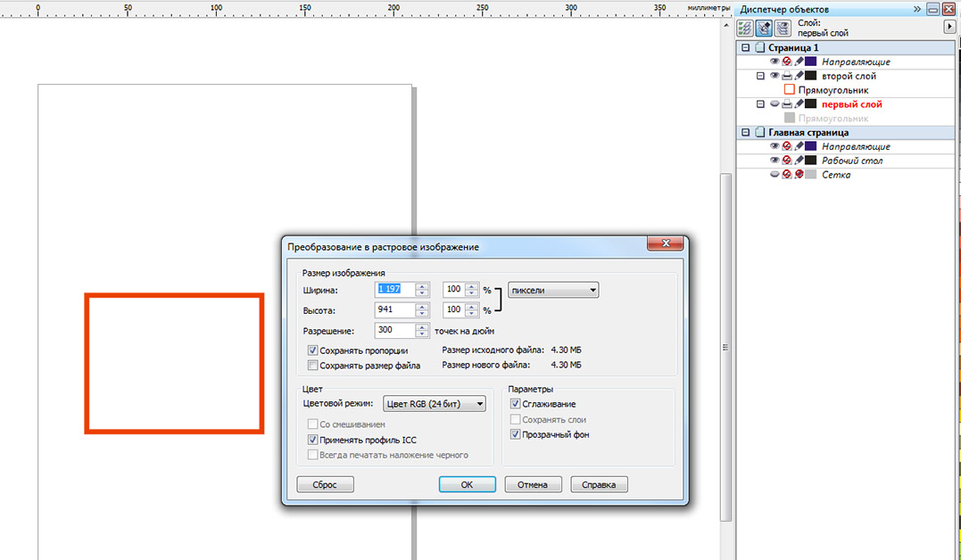Open help with Справка button
961x560 pixels.
pyautogui.click(x=599, y=484)
